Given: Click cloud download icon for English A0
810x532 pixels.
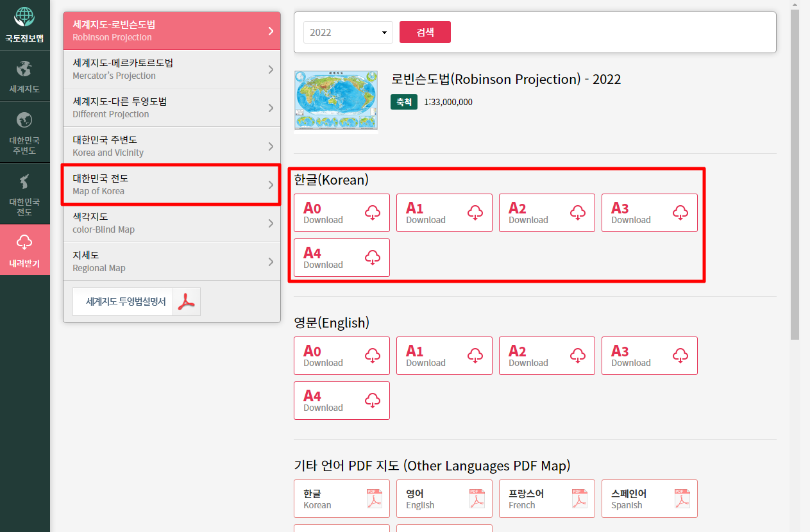Looking at the screenshot, I should point(373,356).
